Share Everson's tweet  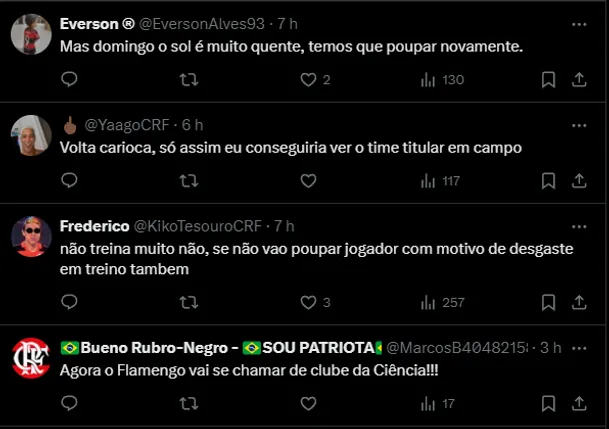(x=579, y=79)
